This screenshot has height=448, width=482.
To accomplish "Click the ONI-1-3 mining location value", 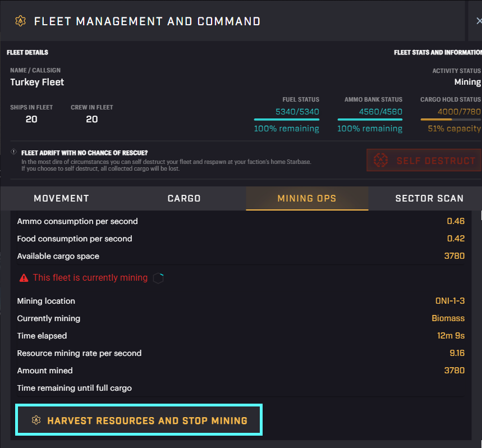I will click(x=450, y=301).
